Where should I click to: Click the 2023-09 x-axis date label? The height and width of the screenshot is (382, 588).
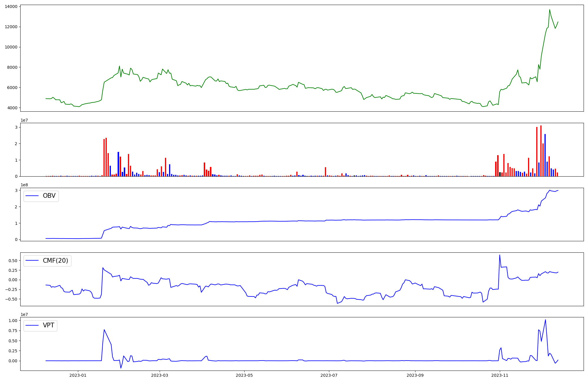[415, 375]
